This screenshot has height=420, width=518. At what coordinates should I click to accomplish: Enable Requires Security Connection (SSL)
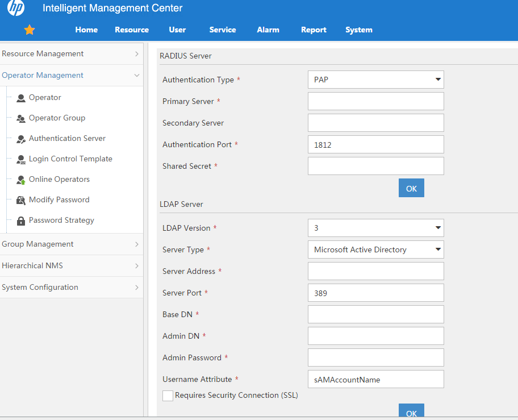(168, 396)
